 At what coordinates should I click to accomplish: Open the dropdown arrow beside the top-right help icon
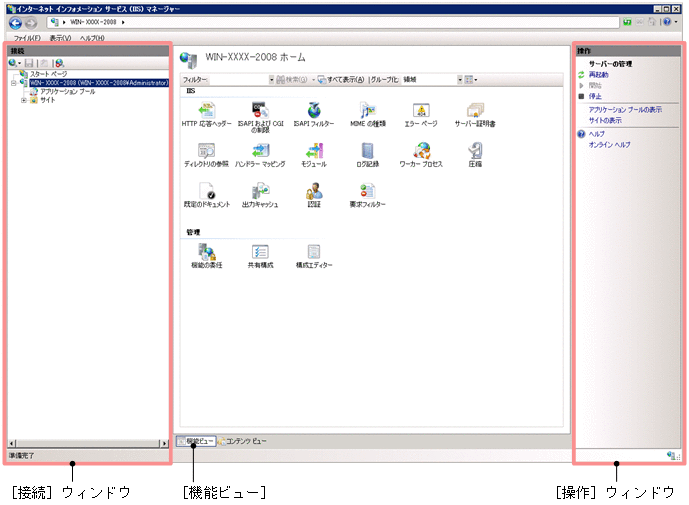tap(676, 22)
